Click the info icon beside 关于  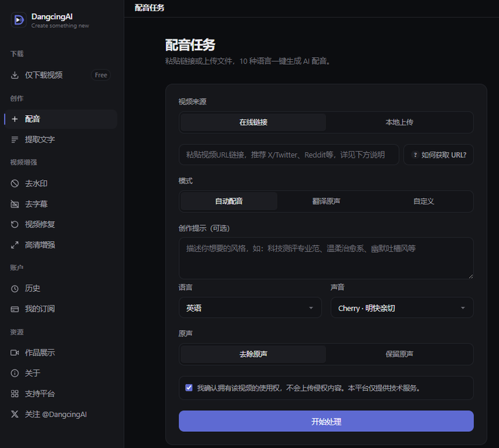point(14,373)
